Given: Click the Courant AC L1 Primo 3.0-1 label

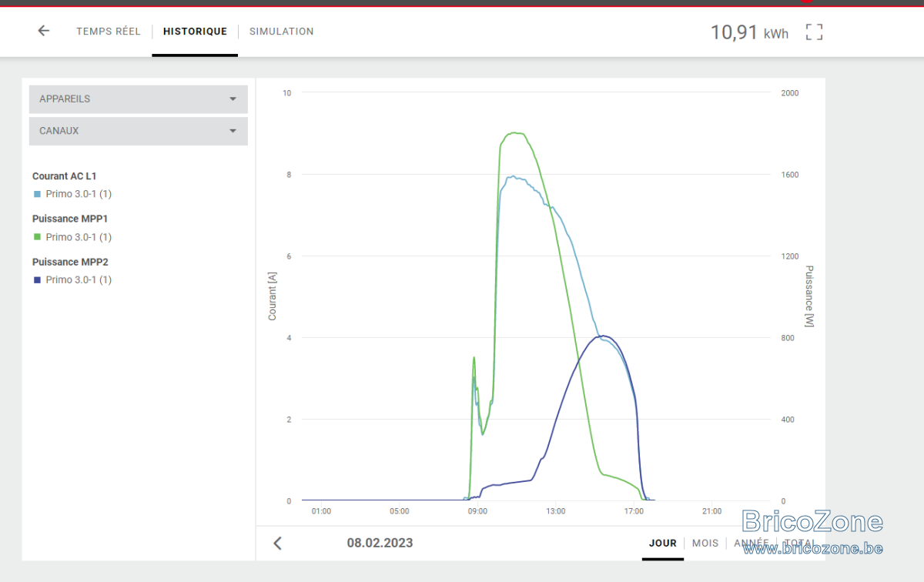Looking at the screenshot, I should click(x=79, y=194).
